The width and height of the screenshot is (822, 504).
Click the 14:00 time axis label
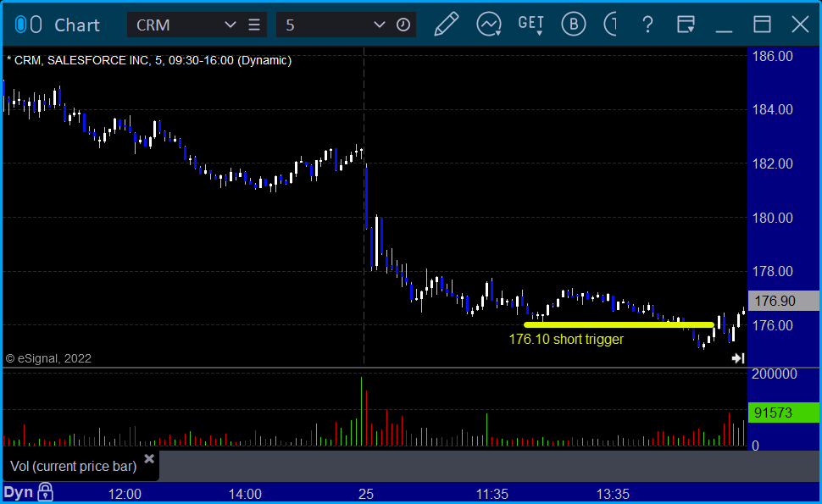pyautogui.click(x=245, y=494)
